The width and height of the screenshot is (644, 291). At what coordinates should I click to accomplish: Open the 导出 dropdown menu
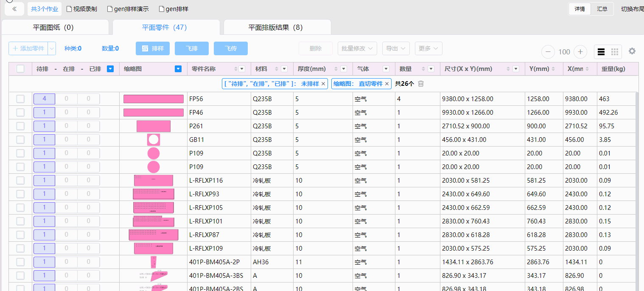(395, 48)
